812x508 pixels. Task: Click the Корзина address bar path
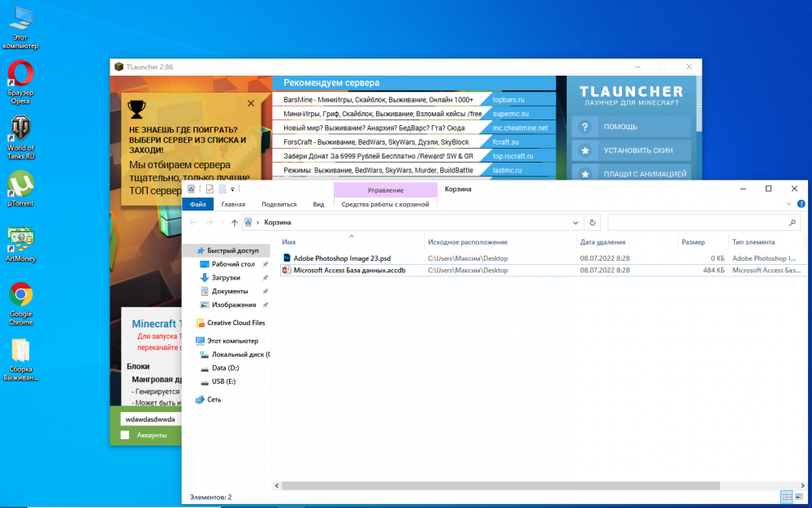(x=278, y=223)
